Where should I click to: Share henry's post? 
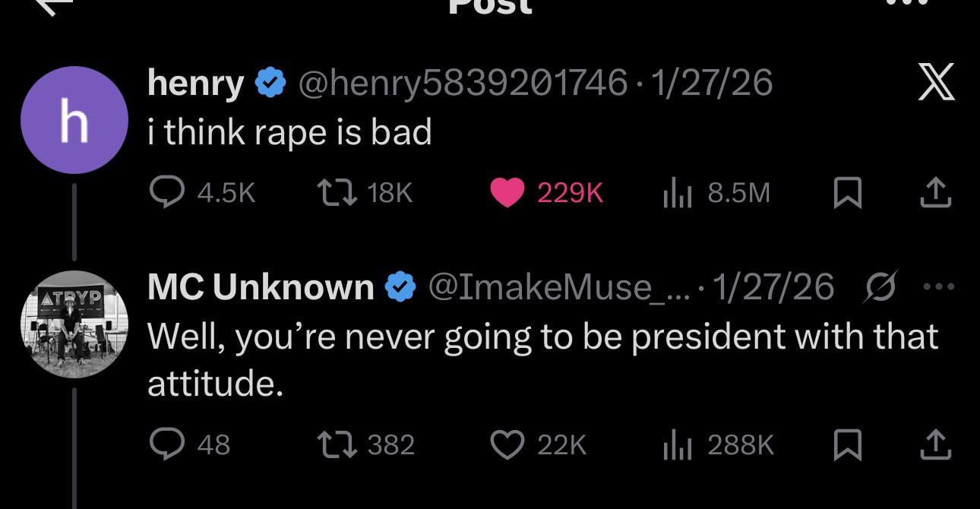point(935,194)
